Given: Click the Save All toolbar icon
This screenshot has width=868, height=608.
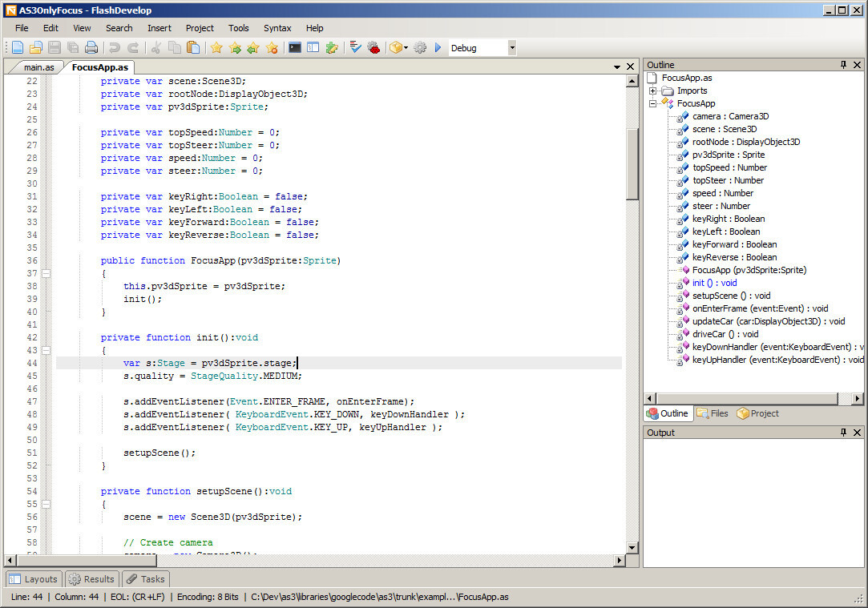Looking at the screenshot, I should pos(72,48).
